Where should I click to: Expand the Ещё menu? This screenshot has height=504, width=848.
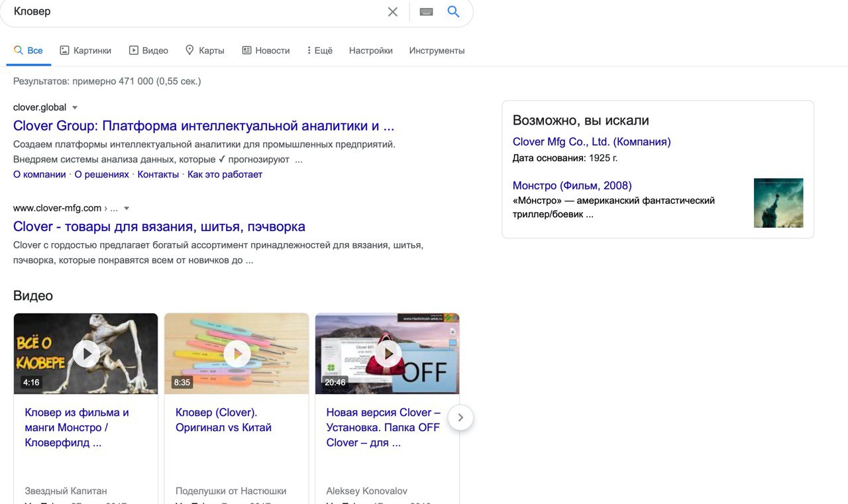tap(320, 50)
